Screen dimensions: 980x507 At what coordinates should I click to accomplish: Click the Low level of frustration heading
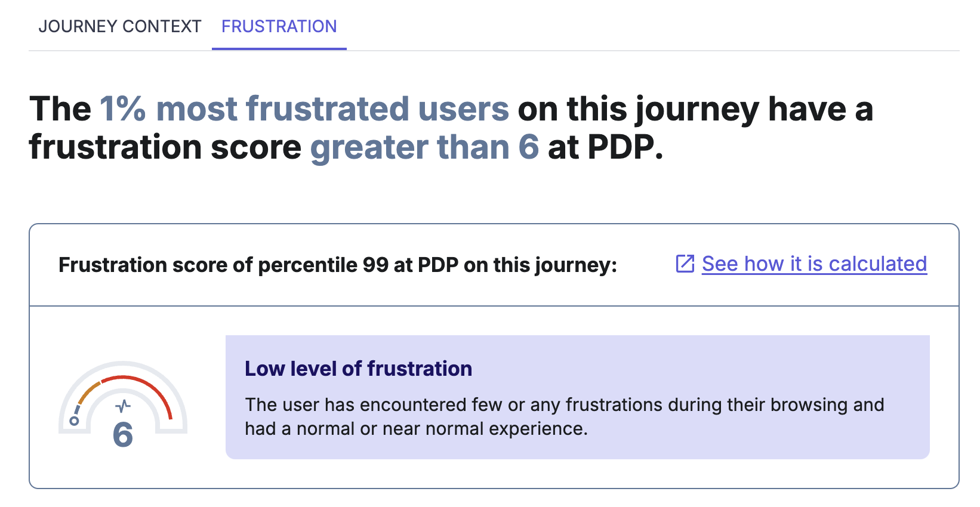[x=358, y=369]
